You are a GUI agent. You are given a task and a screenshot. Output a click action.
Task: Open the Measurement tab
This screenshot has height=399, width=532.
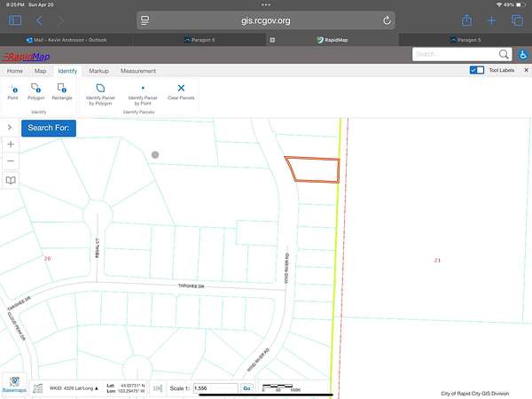[x=138, y=71]
